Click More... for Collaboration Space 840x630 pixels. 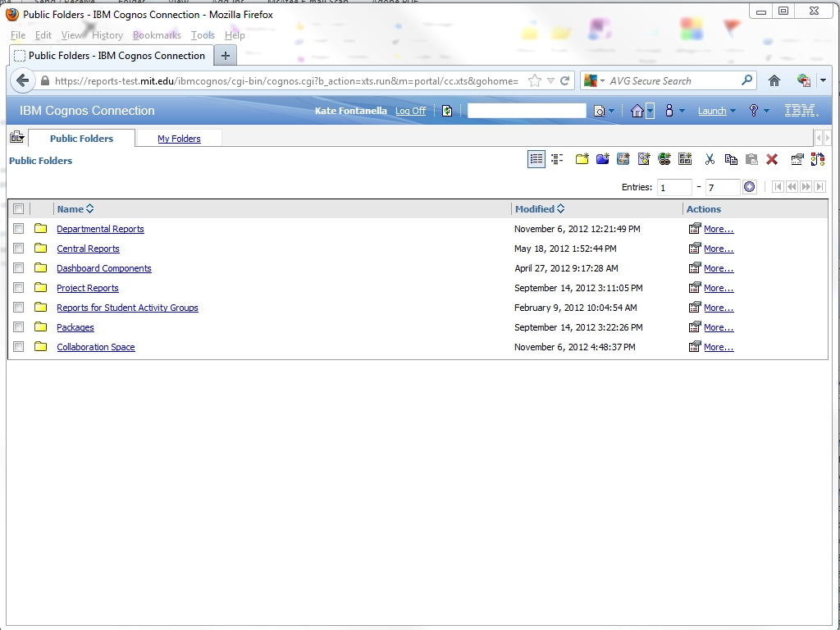[x=718, y=347]
